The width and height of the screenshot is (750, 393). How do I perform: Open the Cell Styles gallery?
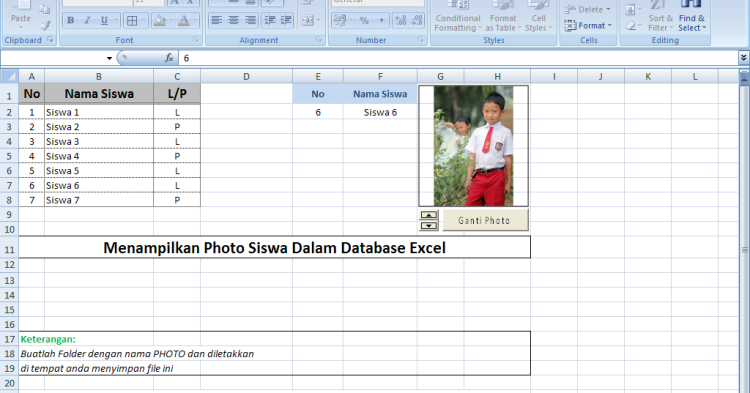(x=538, y=17)
